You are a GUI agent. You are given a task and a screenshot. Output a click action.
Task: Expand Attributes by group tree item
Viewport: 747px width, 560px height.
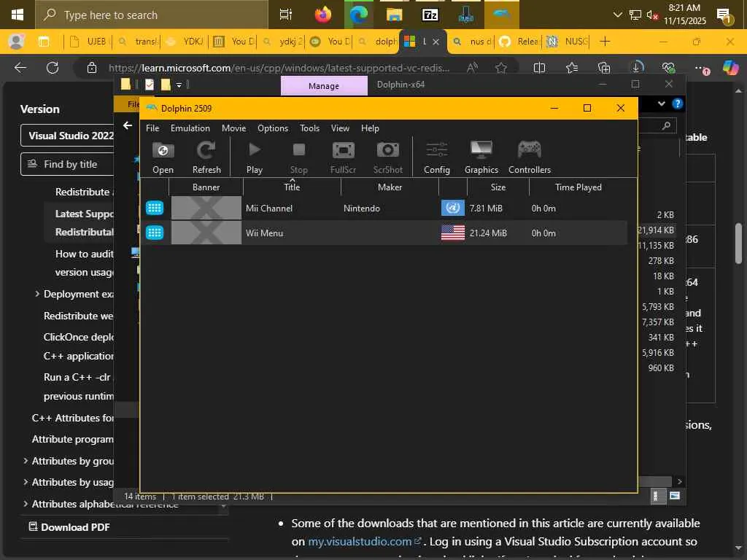click(26, 461)
